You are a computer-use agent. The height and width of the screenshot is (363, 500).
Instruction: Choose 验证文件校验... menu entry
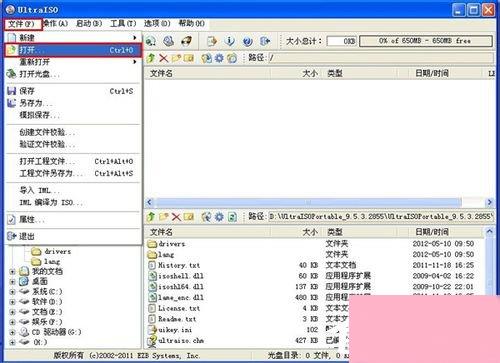pyautogui.click(x=73, y=144)
